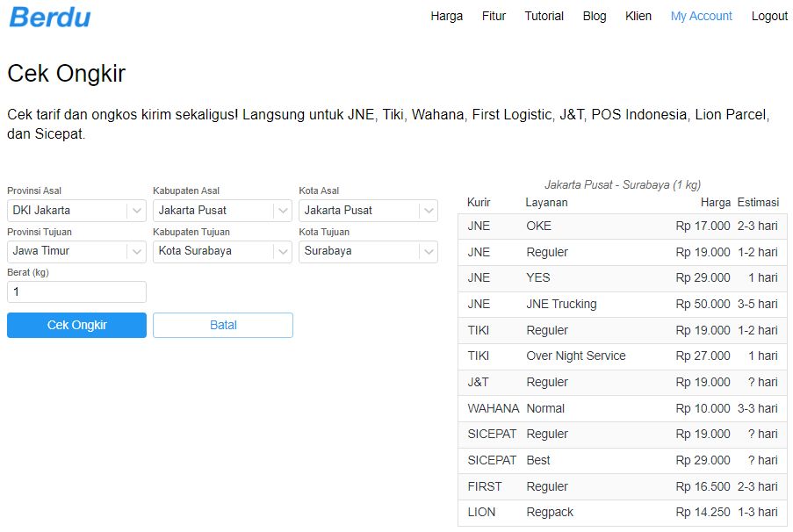Click the Logout link
This screenshot has width=793, height=532.
769,16
